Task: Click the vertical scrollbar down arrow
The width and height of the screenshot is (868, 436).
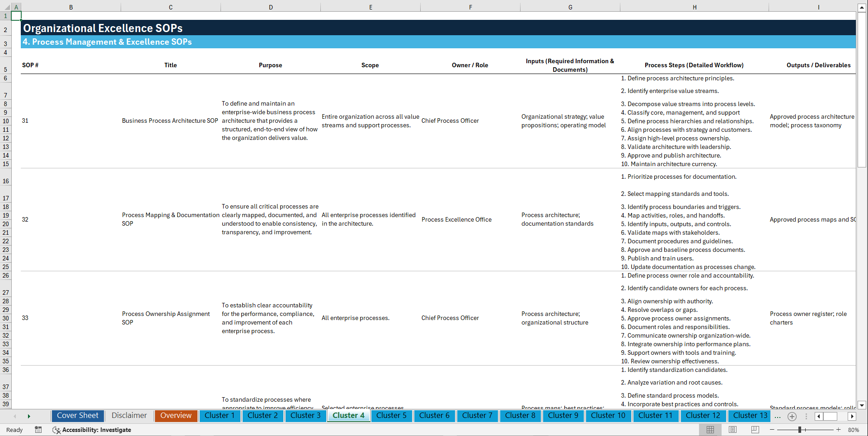Action: (863, 405)
